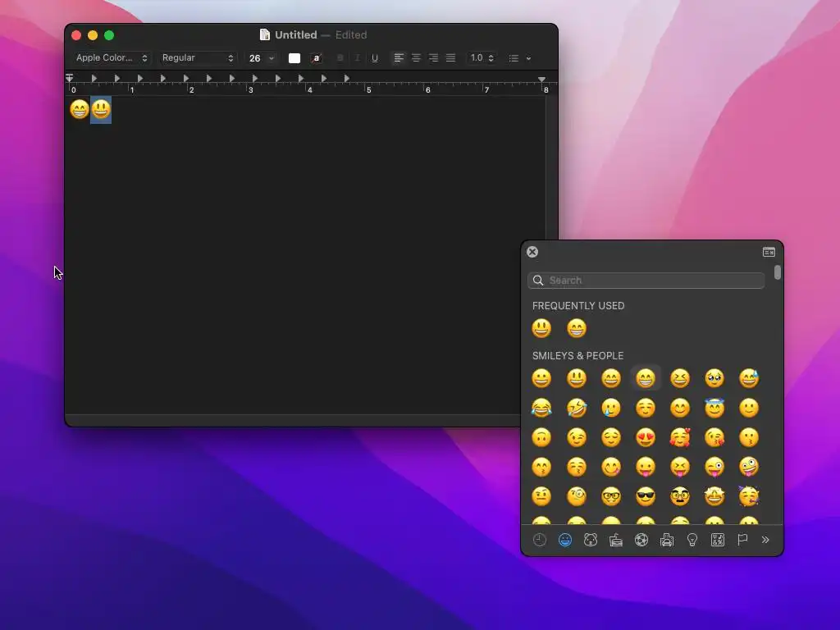Screen dimensions: 840x630
Task: Insert the partying face emoji
Action: (x=749, y=496)
